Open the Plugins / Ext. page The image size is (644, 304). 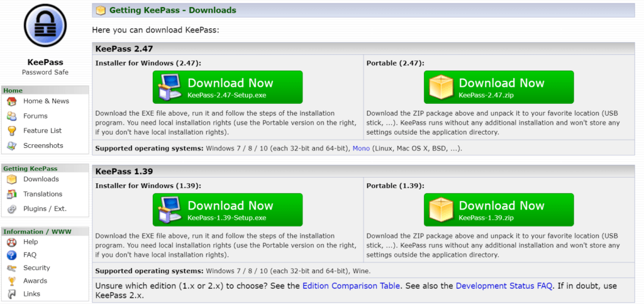[45, 209]
